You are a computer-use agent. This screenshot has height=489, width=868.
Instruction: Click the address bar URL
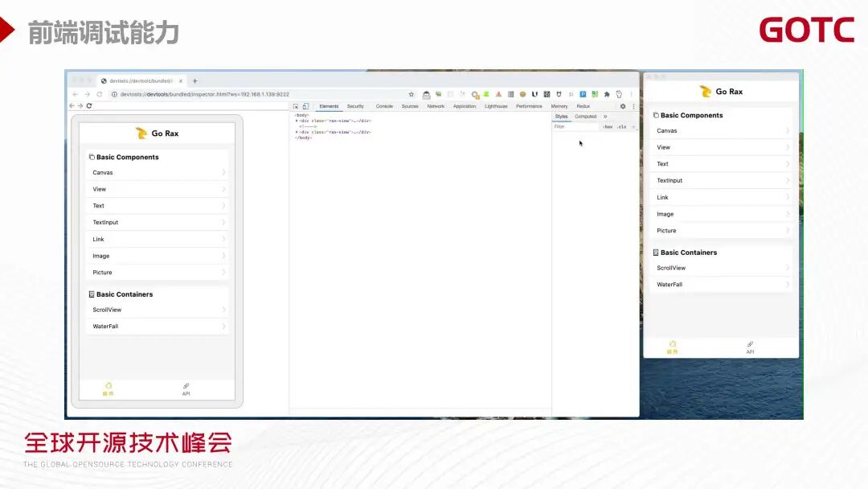(x=205, y=94)
